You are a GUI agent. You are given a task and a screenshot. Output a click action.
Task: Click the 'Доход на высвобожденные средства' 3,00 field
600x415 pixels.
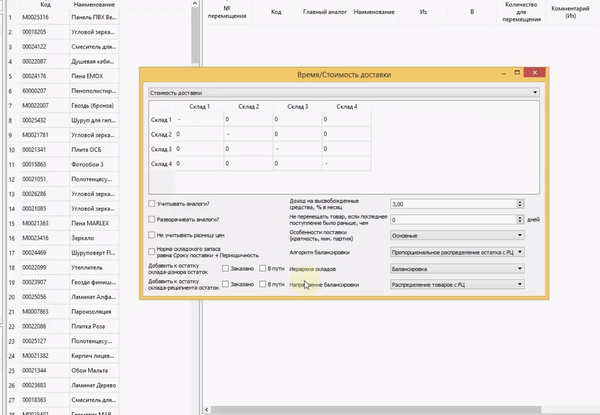click(453, 204)
